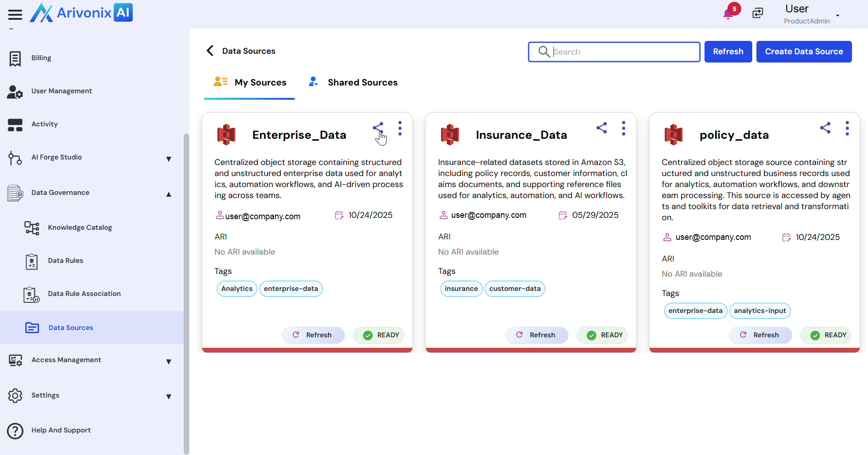868x455 pixels.
Task: Click the Create Data Source button
Action: point(804,51)
